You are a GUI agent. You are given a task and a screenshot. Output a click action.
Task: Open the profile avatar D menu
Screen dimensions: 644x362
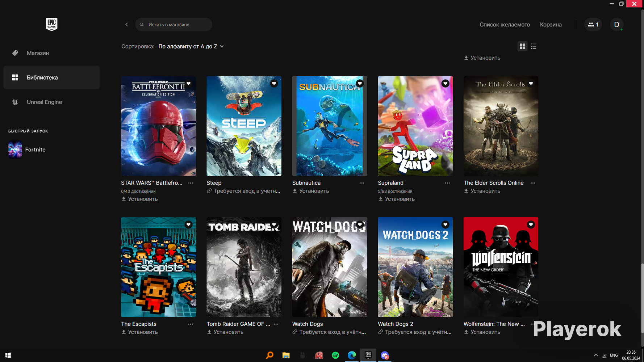point(616,25)
